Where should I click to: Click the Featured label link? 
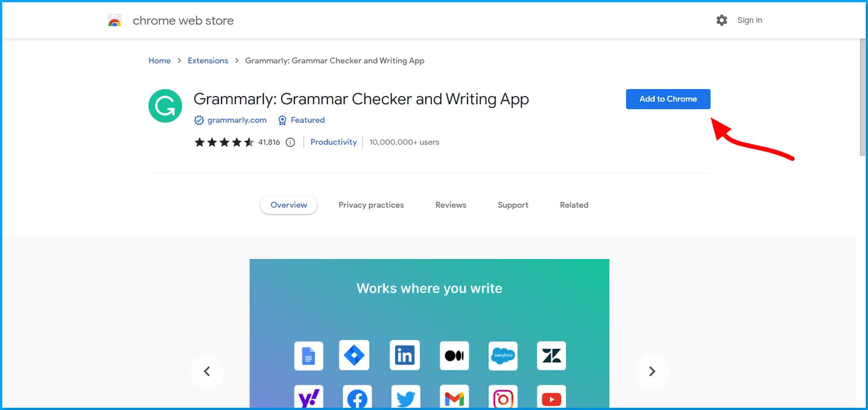pyautogui.click(x=308, y=120)
